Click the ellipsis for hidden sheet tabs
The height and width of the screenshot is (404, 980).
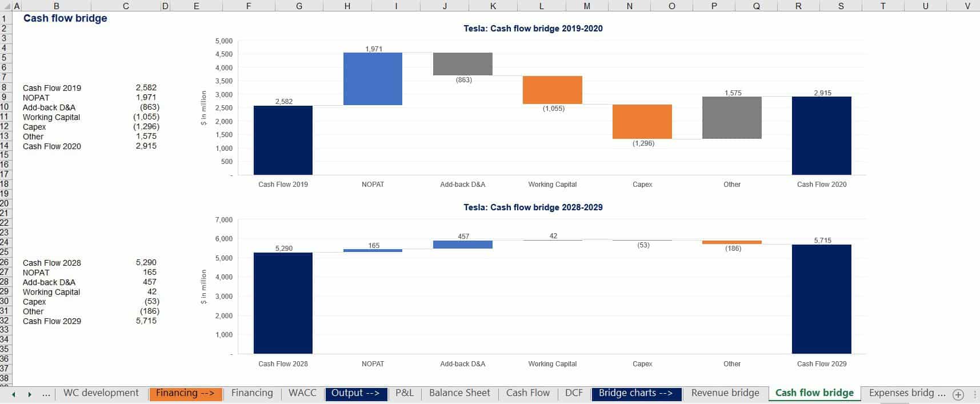coord(46,394)
